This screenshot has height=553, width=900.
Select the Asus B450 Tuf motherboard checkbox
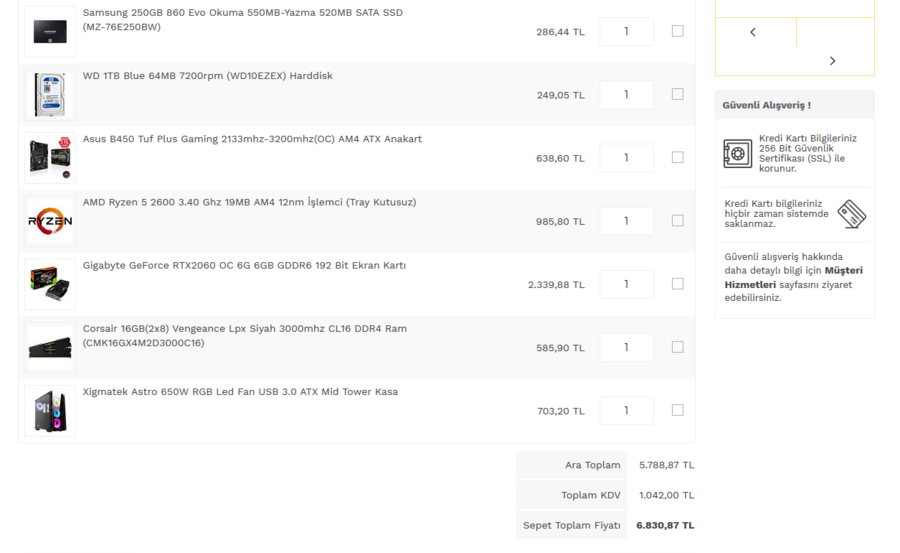coord(677,157)
